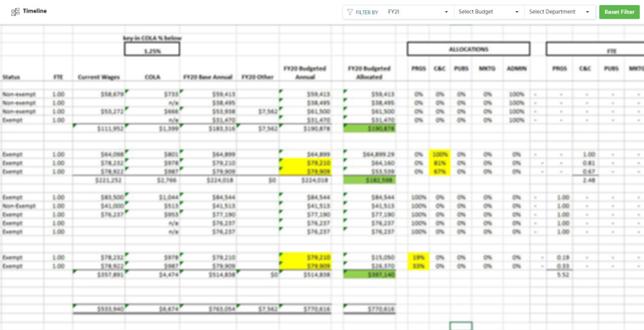Click FTE total 2.48
Screen dimensions: 644x330
click(x=586, y=180)
